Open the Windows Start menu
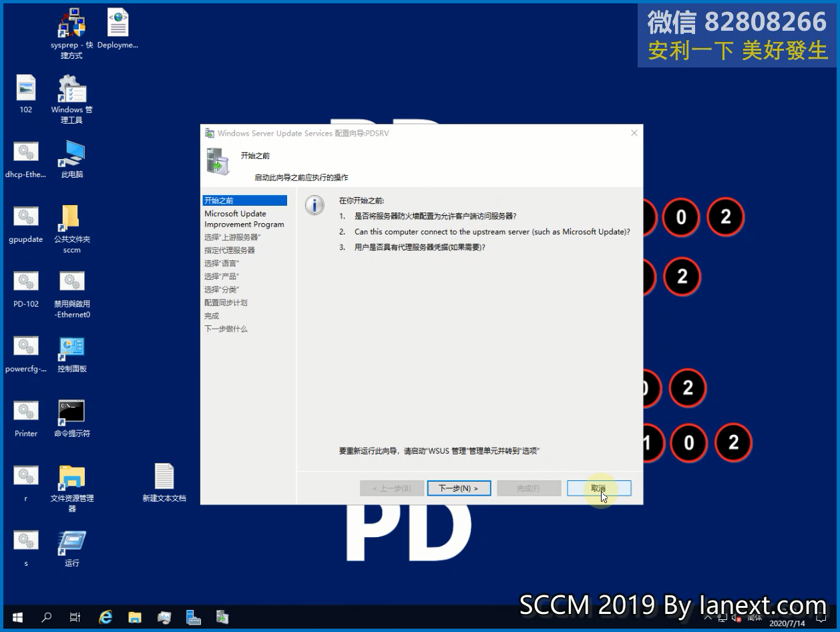The image size is (840, 632). (x=17, y=617)
